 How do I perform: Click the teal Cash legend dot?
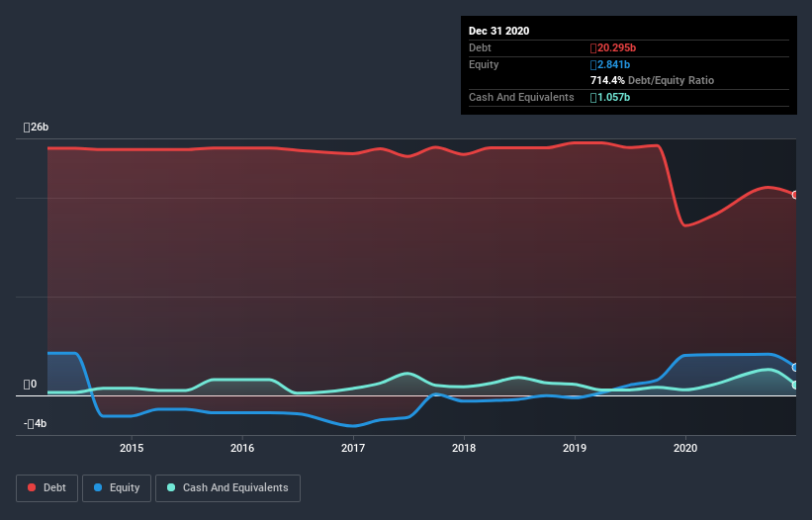tap(171, 487)
